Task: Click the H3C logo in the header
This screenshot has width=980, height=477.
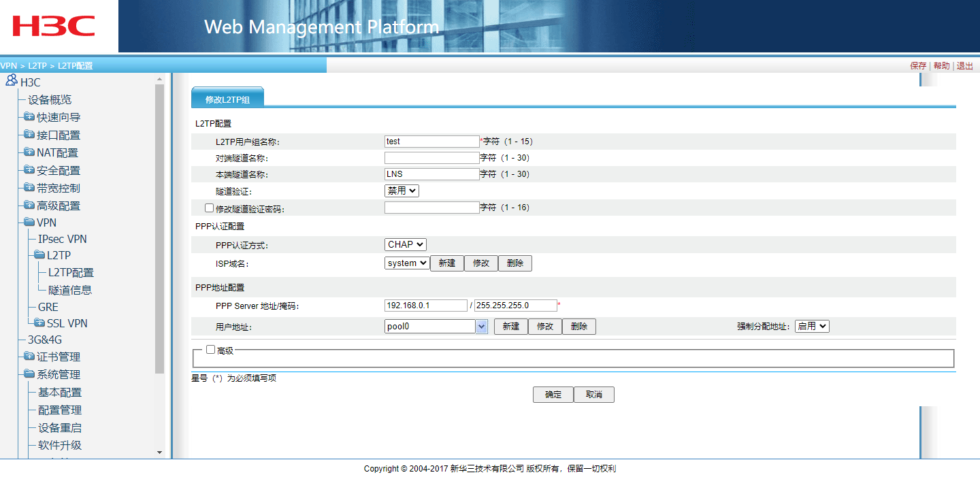Action: pyautogui.click(x=54, y=27)
